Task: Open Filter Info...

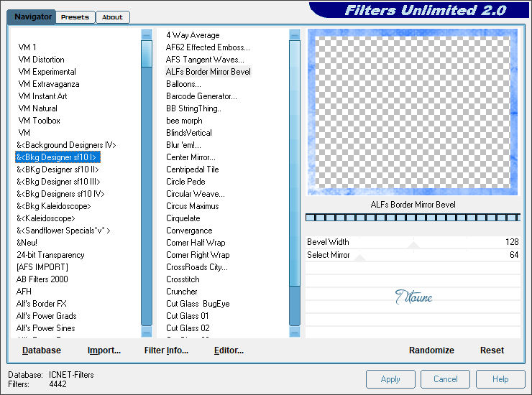Action: click(x=166, y=350)
